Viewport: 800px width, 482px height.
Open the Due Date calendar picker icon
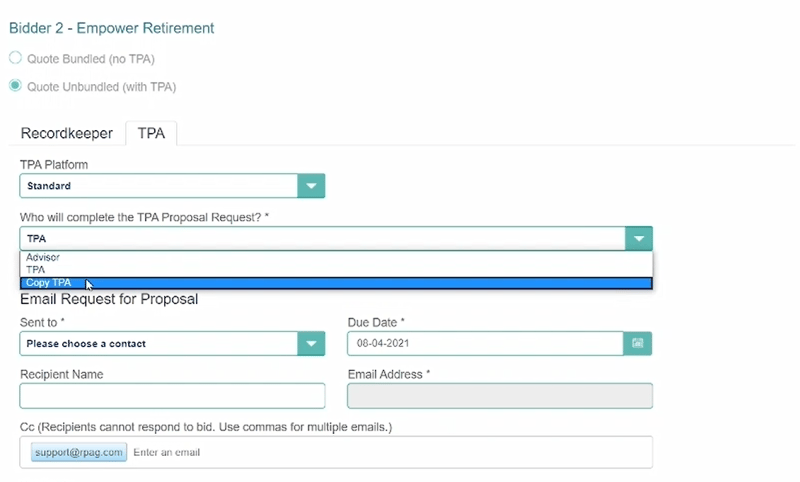(x=637, y=343)
